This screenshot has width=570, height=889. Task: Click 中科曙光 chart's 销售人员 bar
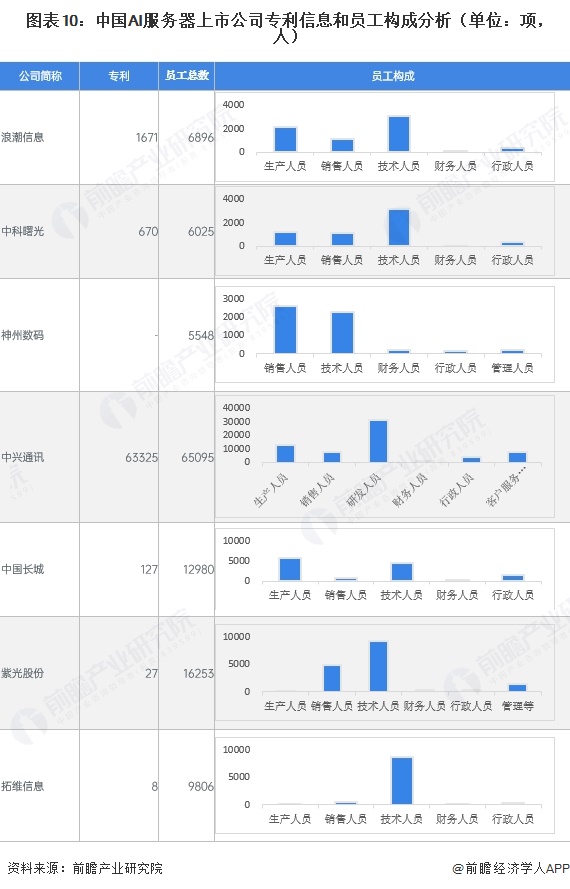(x=342, y=240)
